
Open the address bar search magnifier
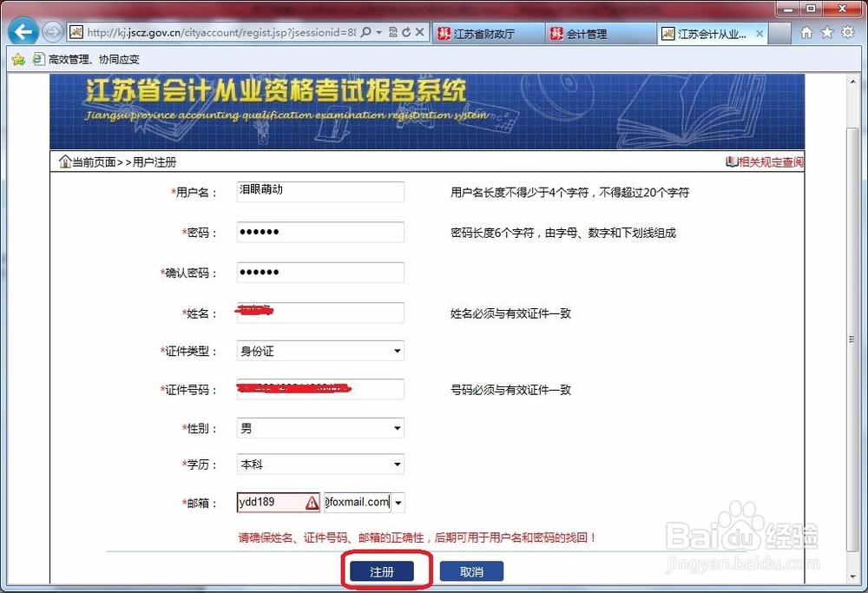pos(365,32)
